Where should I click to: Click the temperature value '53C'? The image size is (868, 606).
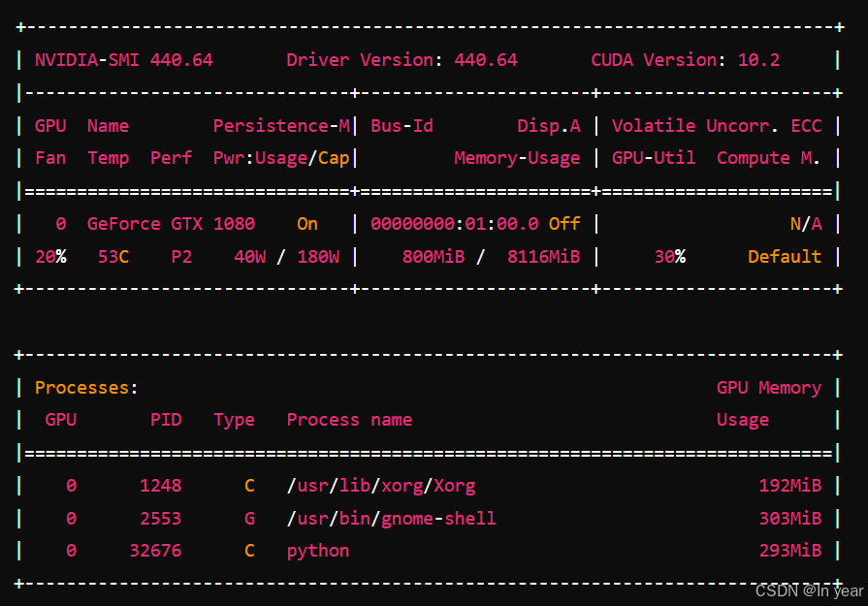coord(113,256)
